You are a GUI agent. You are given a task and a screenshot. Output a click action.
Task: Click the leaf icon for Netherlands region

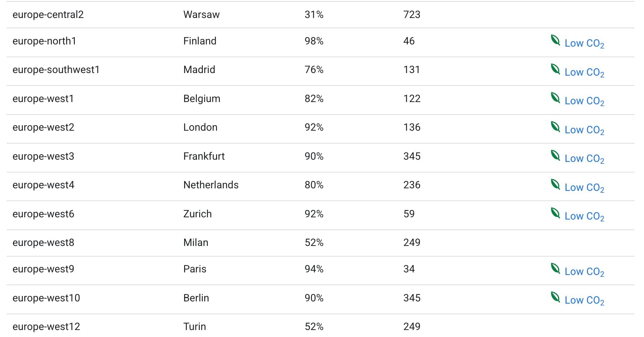(x=555, y=184)
